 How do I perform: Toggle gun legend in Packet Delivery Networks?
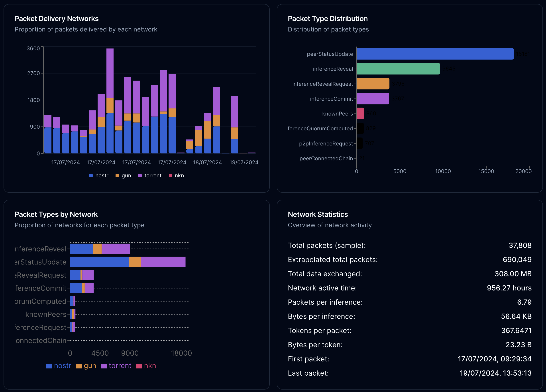(123, 176)
